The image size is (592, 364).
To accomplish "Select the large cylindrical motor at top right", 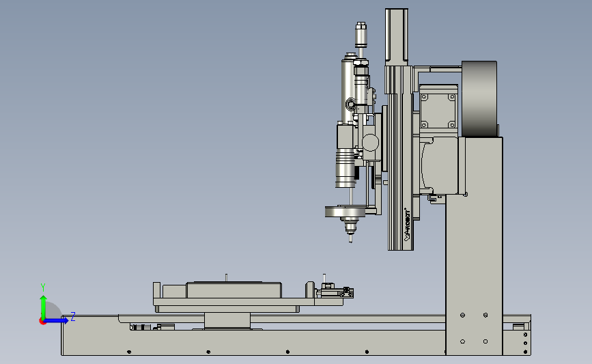I will coord(479,98).
